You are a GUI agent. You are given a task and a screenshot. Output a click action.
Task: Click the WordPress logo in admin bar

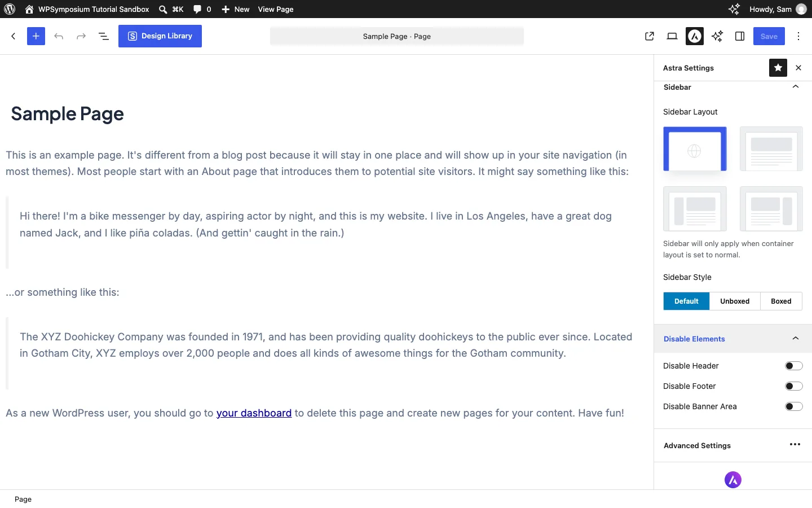10,9
